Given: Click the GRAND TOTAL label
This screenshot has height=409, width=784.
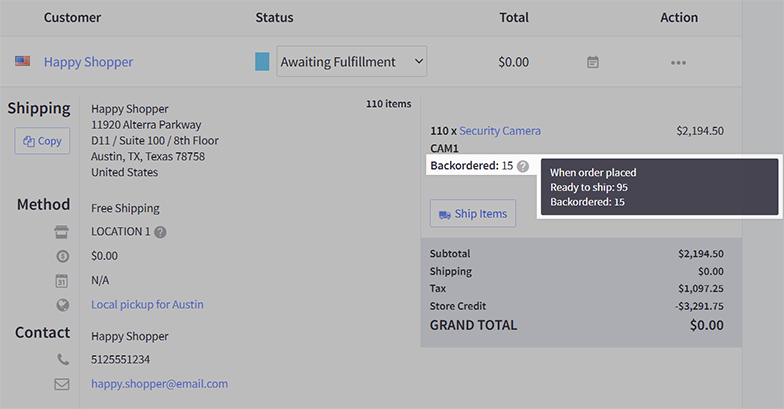Looking at the screenshot, I should [474, 325].
